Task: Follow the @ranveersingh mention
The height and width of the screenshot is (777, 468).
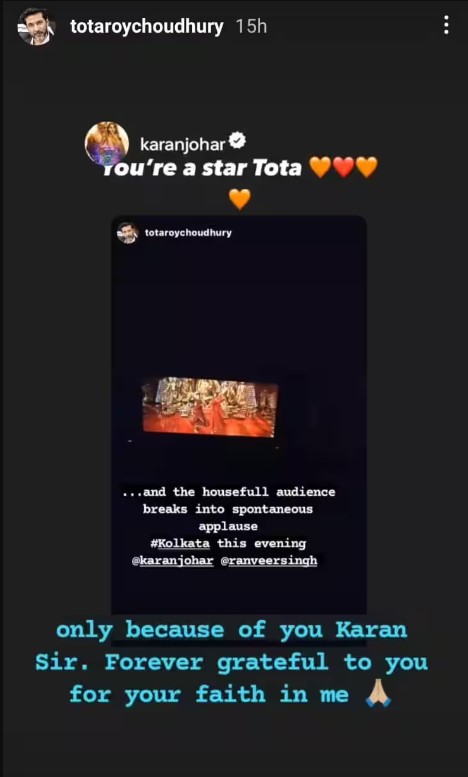Action: pos(272,561)
